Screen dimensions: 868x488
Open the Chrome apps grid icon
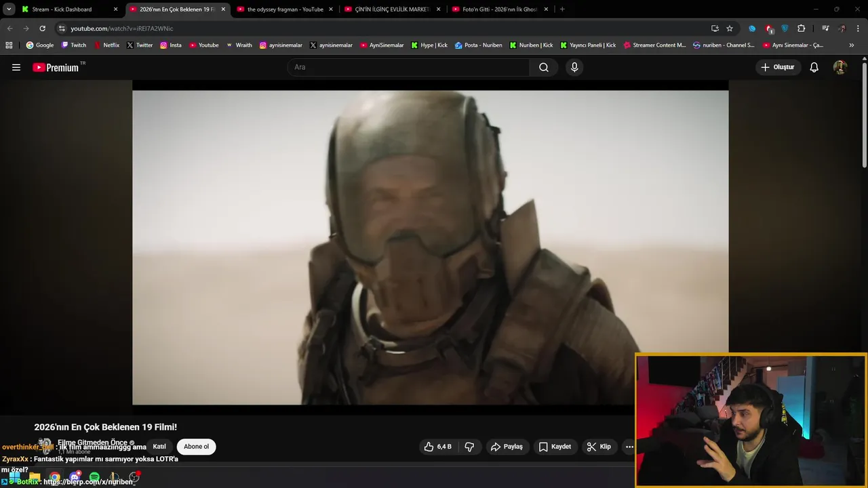coord(9,45)
